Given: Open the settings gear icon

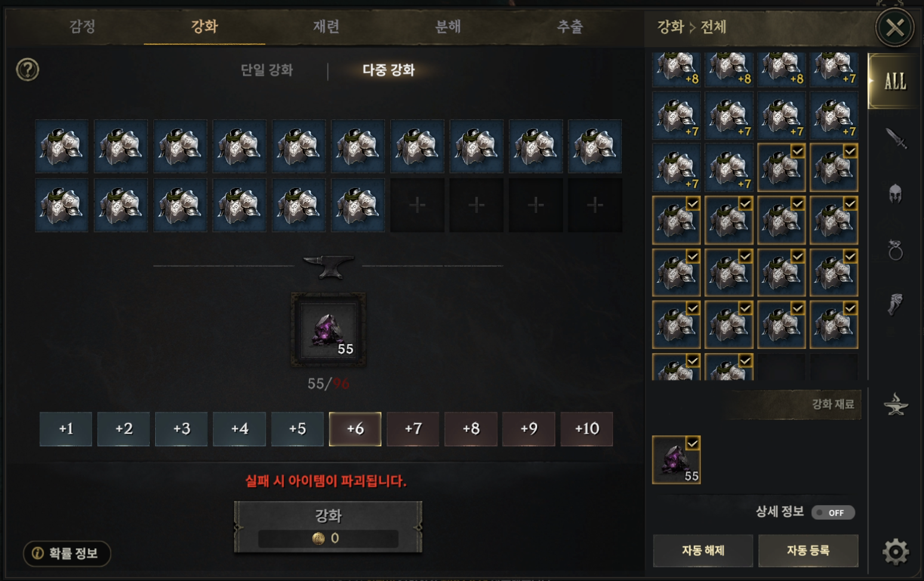Looking at the screenshot, I should (895, 551).
